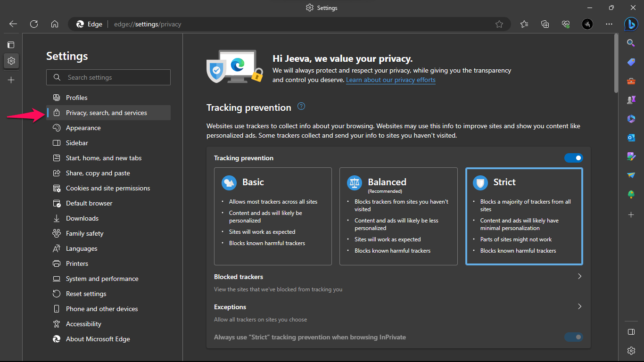Open the Games sidebar panel
This screenshot has width=644, height=362.
click(631, 99)
